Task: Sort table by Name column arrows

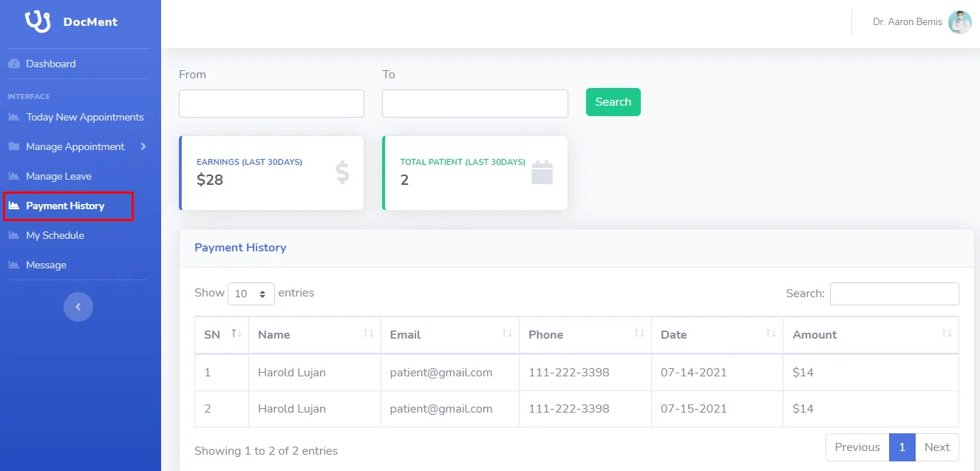Action: tap(369, 334)
